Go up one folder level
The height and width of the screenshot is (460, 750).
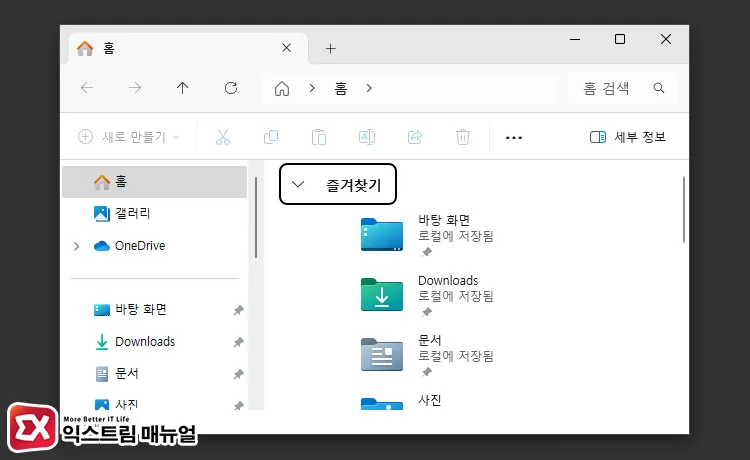(182, 88)
